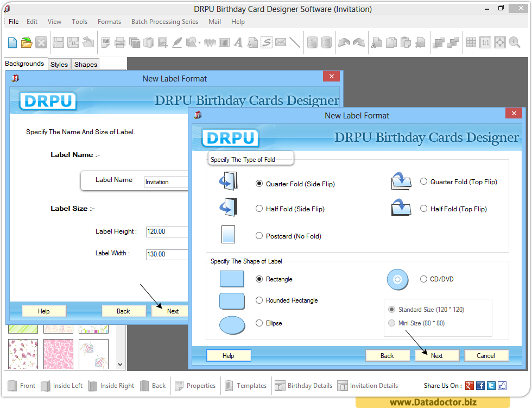Click the Open folder icon in toolbar
Viewport: 532px width, 408px height.
27,43
